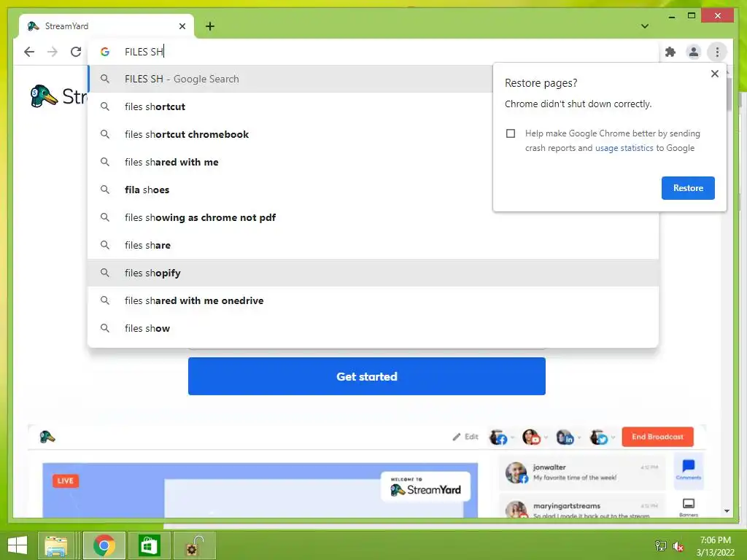The width and height of the screenshot is (747, 560).
Task: Open the Comments icon in the preview
Action: coord(689,469)
